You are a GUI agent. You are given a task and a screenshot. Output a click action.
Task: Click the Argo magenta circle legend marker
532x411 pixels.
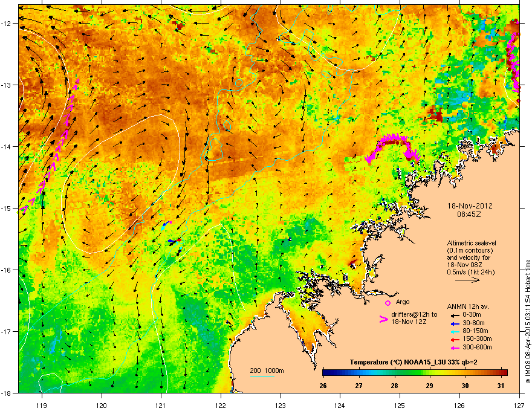tap(388, 303)
